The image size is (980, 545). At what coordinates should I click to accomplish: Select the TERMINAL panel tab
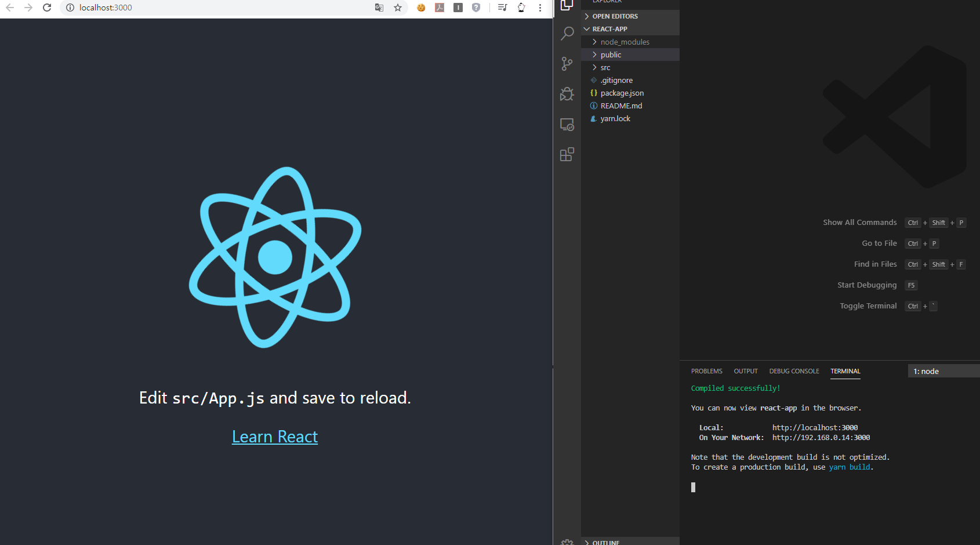[x=845, y=371]
